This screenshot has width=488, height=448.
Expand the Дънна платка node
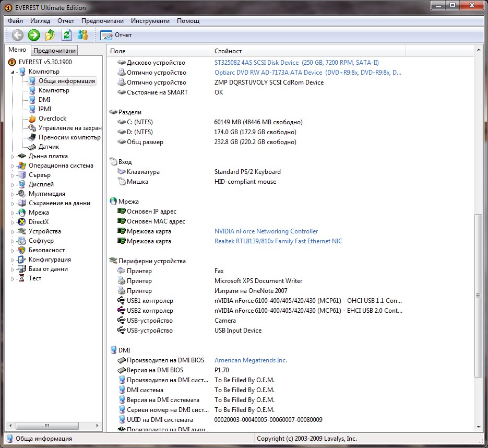click(x=13, y=157)
